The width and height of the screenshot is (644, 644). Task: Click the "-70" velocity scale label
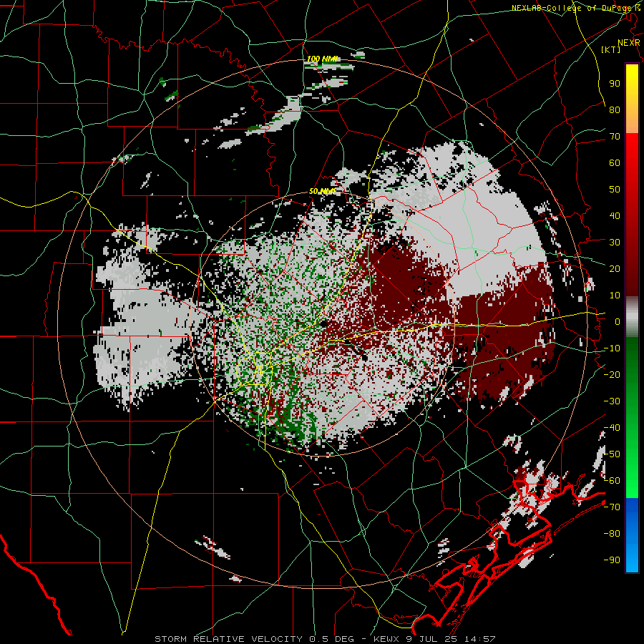coord(612,507)
